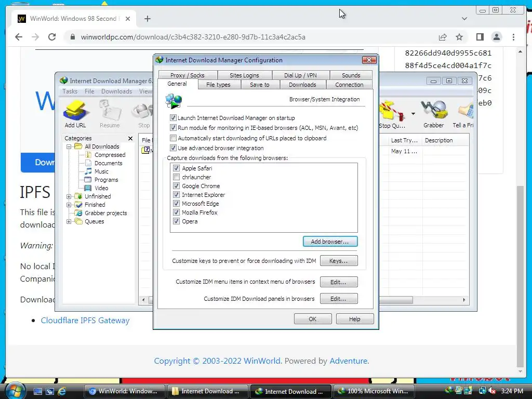Click Chrome reload page icon
Image resolution: width=532 pixels, height=399 pixels.
click(52, 37)
